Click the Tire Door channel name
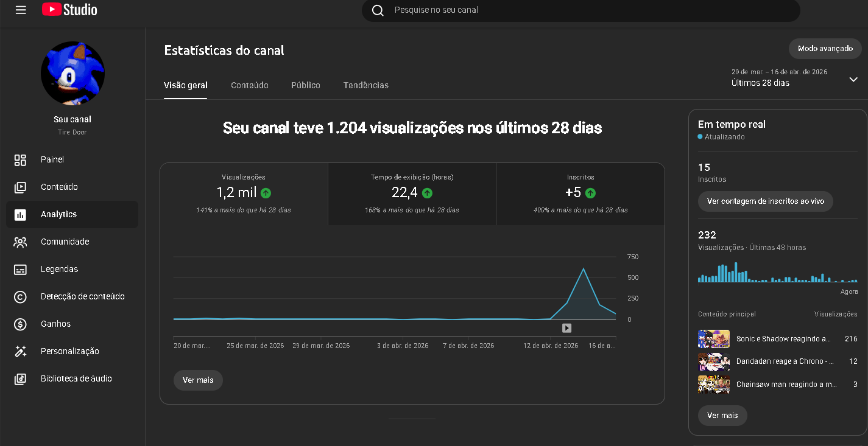 72,132
